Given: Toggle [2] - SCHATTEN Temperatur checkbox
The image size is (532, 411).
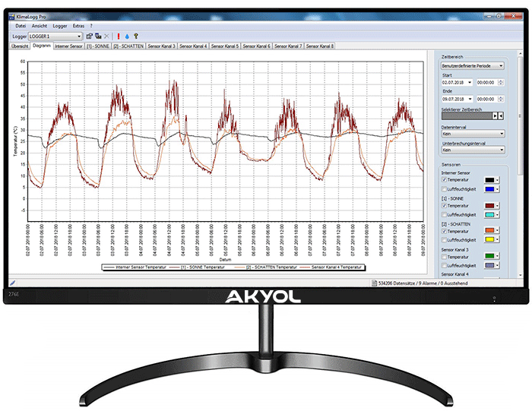Looking at the screenshot, I should pos(444,231).
